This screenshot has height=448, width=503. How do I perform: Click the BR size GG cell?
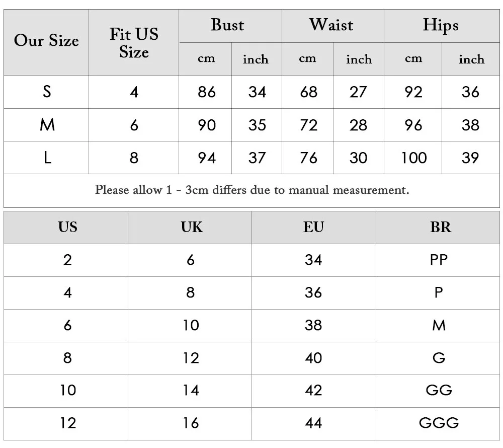click(x=439, y=391)
